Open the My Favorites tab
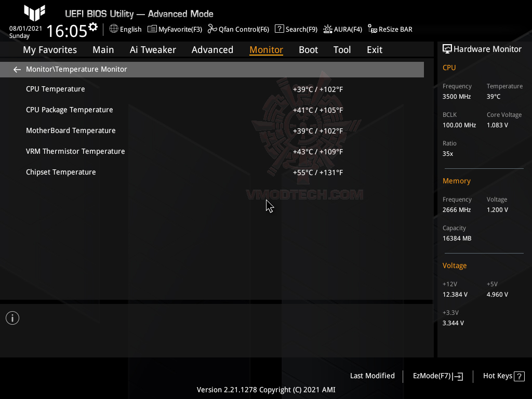Viewport: 532px width, 399px height. (50, 50)
